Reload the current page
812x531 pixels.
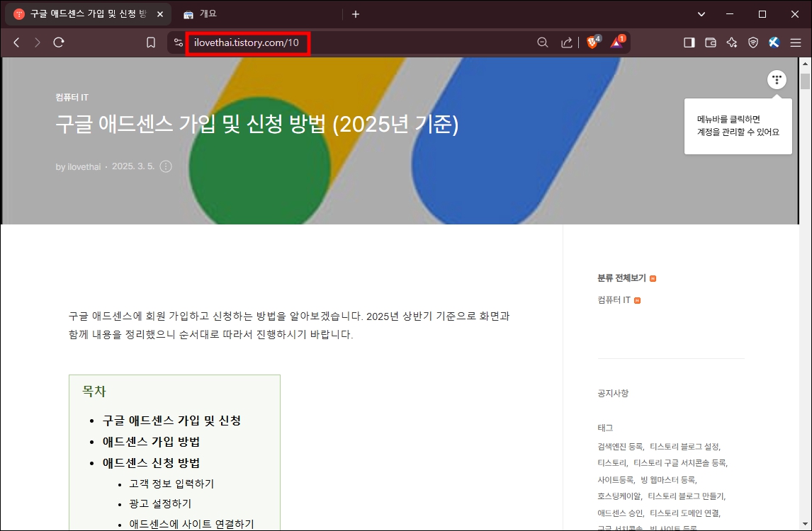(59, 42)
